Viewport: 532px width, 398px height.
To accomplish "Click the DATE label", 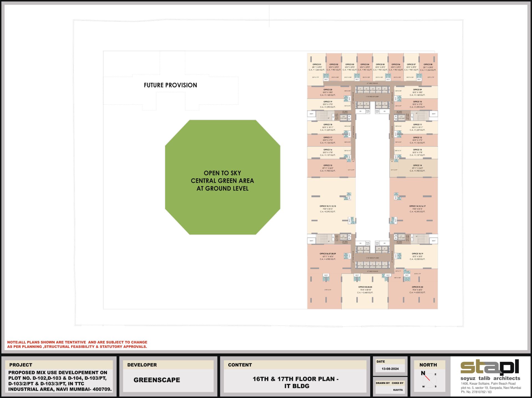I will tap(380, 362).
